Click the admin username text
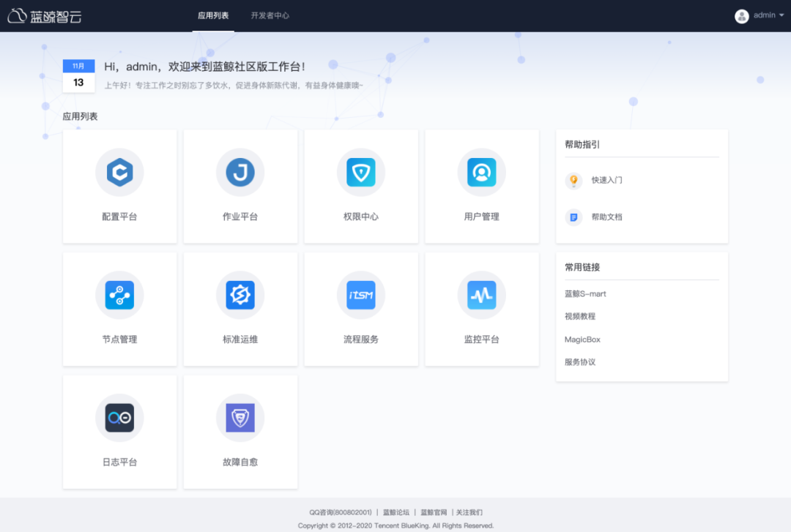 click(764, 15)
